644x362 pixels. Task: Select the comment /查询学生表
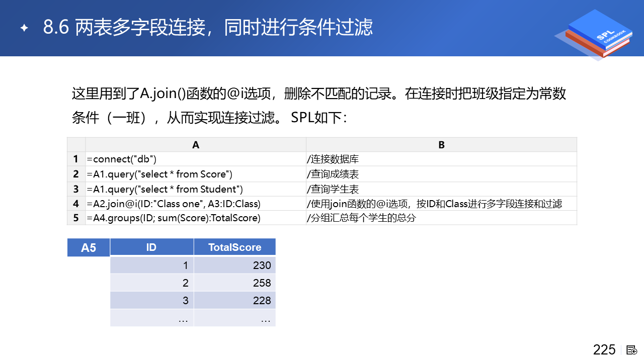pos(332,189)
